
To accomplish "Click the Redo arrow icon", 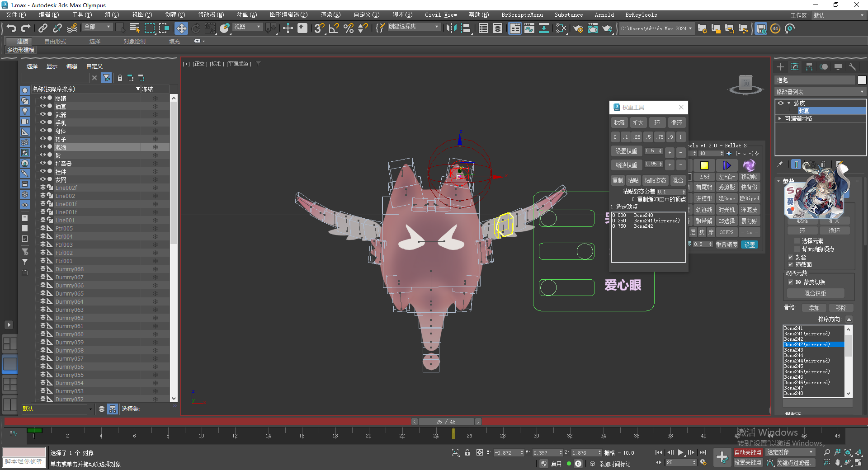I will coord(26,28).
